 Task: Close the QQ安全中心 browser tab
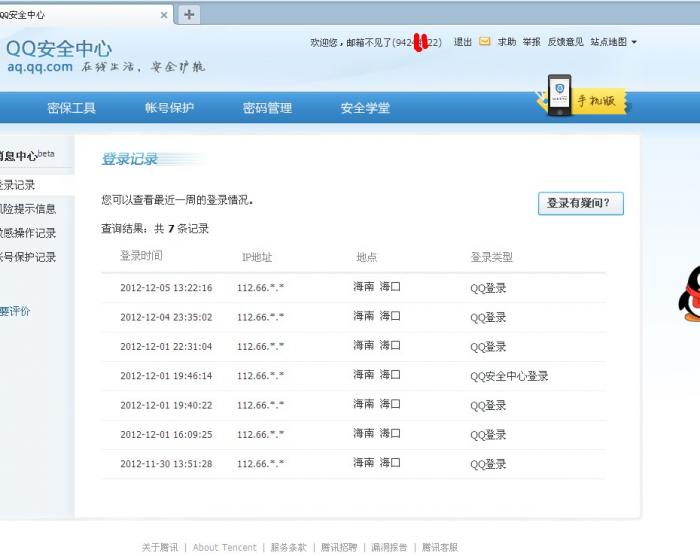(x=164, y=15)
